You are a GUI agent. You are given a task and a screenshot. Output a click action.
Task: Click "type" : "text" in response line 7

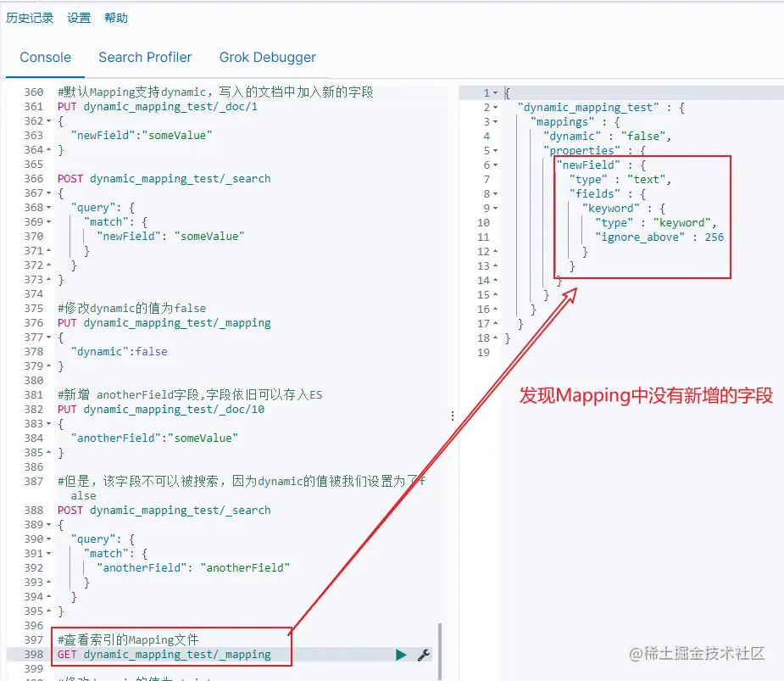(620, 180)
